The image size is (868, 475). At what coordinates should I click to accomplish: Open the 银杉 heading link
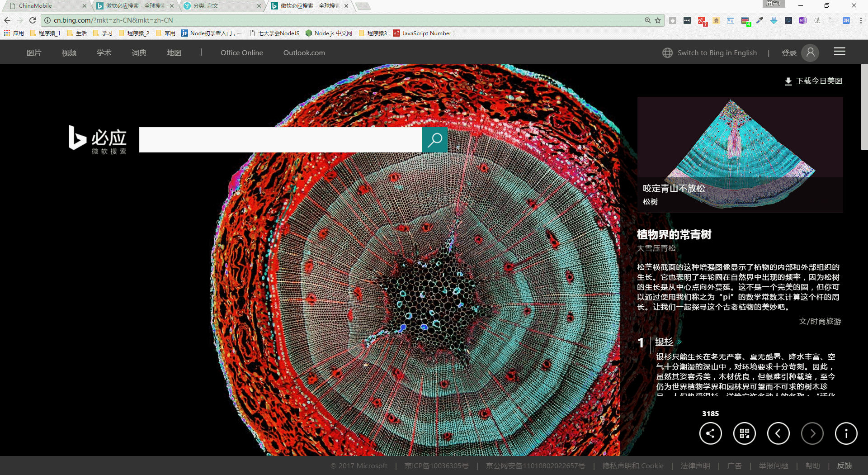coord(664,342)
